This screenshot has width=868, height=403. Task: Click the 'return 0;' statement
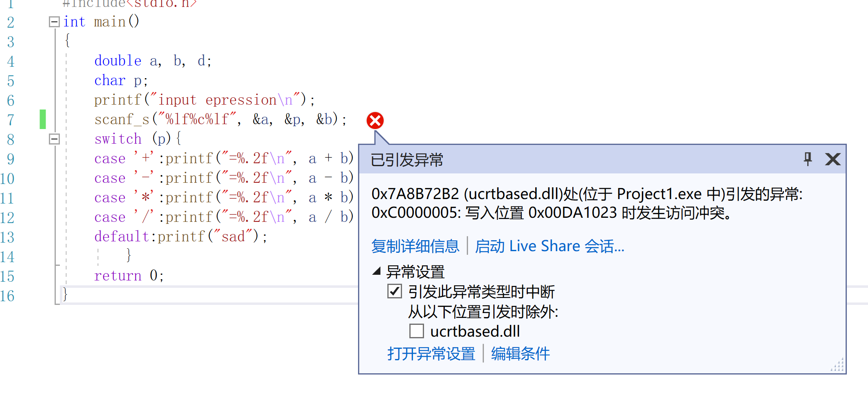(129, 276)
